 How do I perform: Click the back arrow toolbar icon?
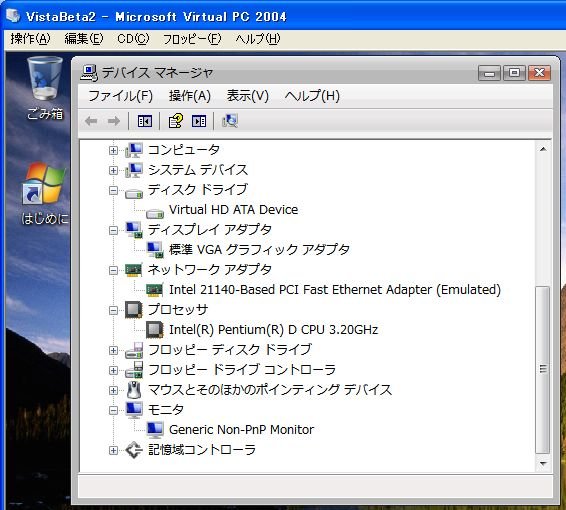coord(91,121)
